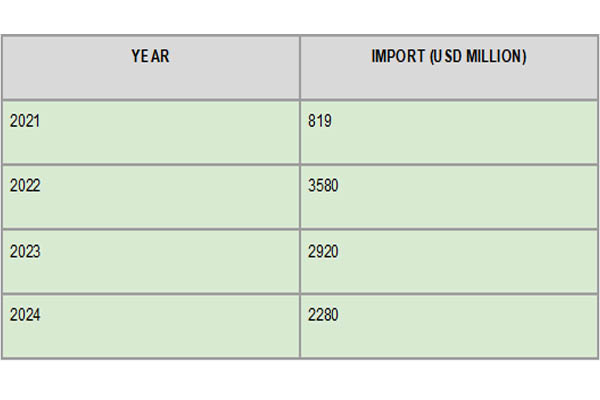
Task: Click the 2920 import value
Action: click(323, 251)
